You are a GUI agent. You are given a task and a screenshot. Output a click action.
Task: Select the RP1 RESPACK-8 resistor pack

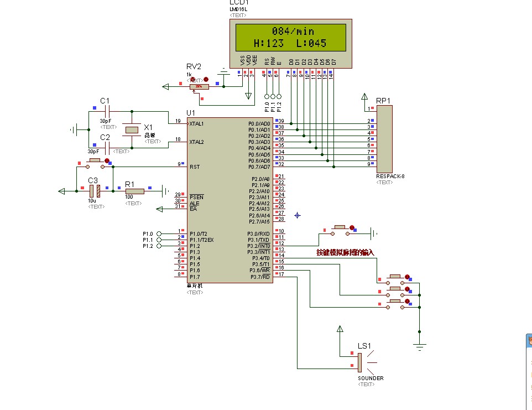pos(383,138)
